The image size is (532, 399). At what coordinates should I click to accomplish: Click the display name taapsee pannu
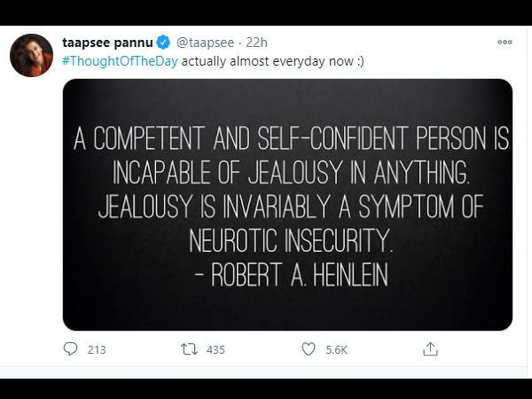[x=108, y=42]
